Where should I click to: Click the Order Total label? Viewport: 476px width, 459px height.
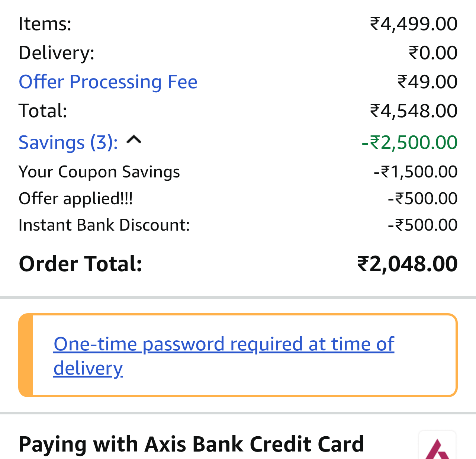80,264
